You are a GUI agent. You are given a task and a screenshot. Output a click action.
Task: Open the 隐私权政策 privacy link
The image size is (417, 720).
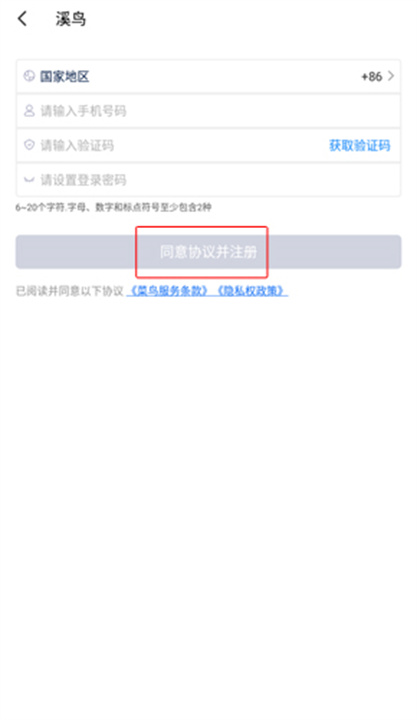pos(250,291)
